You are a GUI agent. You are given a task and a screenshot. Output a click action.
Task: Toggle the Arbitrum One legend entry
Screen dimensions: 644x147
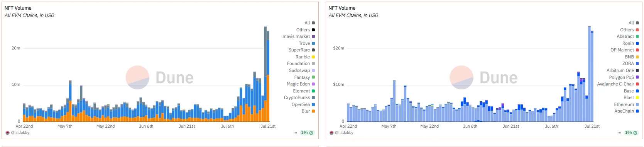[623, 70]
